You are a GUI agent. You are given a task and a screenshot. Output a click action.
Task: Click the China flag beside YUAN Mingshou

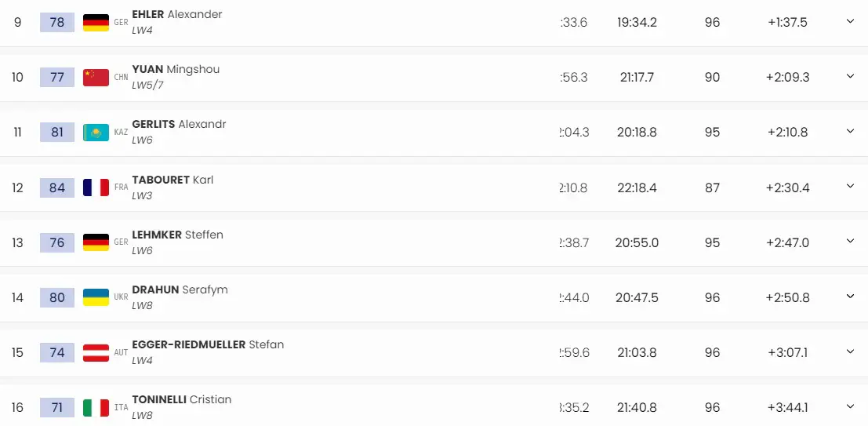[x=96, y=78]
